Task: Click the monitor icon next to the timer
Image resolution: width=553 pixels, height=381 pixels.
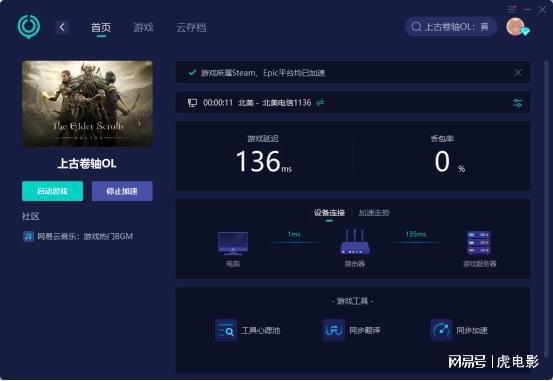Action: point(192,103)
